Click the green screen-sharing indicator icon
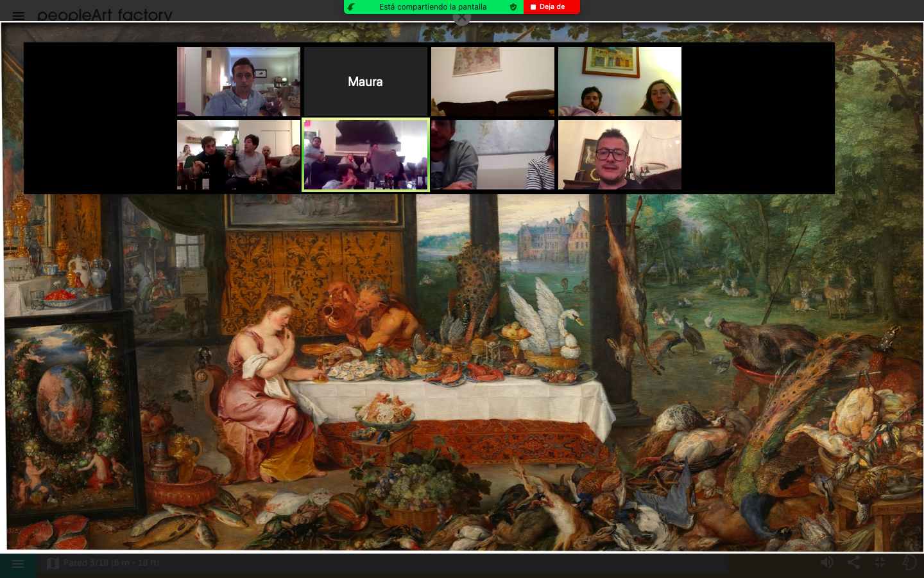 point(351,7)
